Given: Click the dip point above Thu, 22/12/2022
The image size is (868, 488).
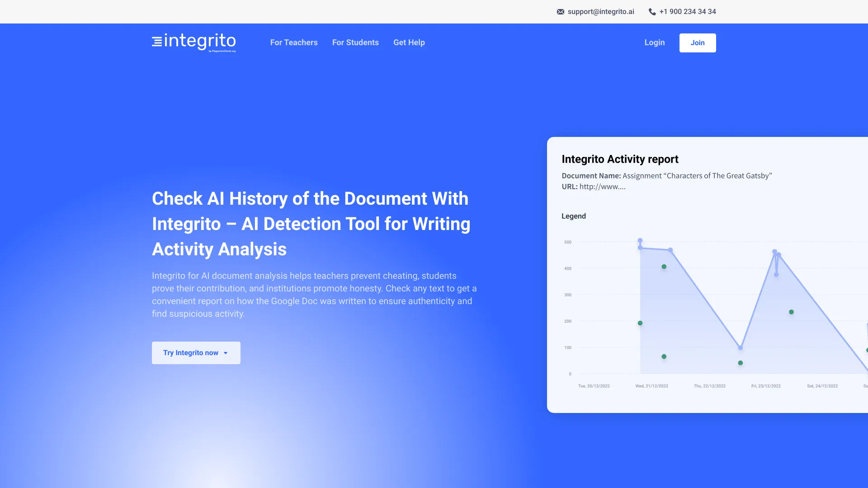Looking at the screenshot, I should coord(740,348).
